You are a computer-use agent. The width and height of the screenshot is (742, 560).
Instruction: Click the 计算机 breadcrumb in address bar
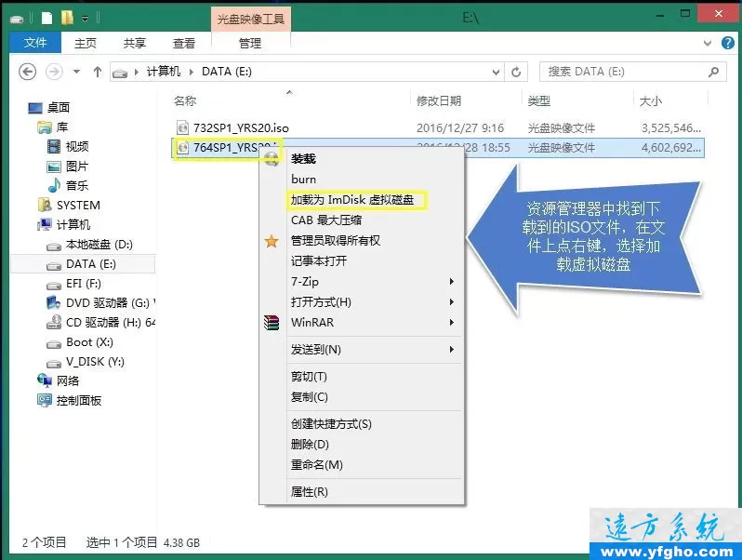point(164,72)
